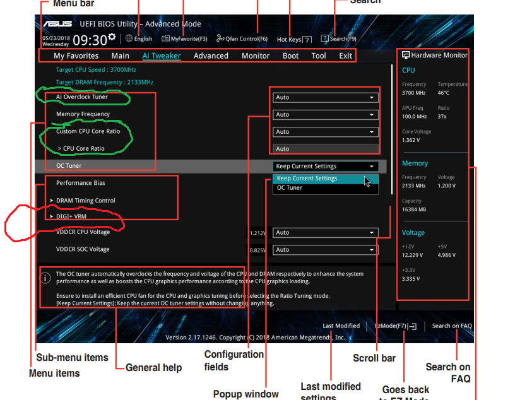532x400 pixels.
Task: Open the Boot menu
Action: (290, 56)
